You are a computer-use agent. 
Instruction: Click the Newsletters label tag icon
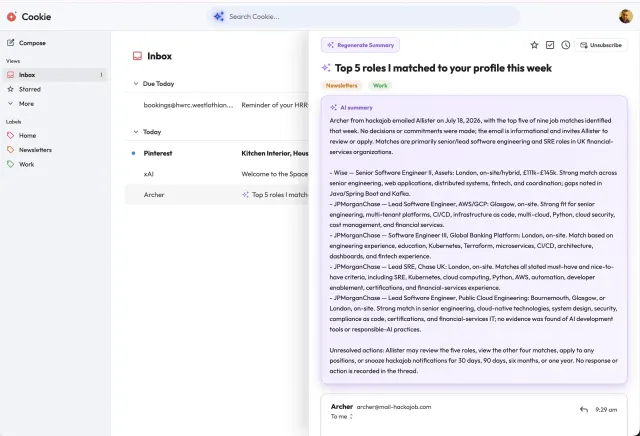(11, 150)
